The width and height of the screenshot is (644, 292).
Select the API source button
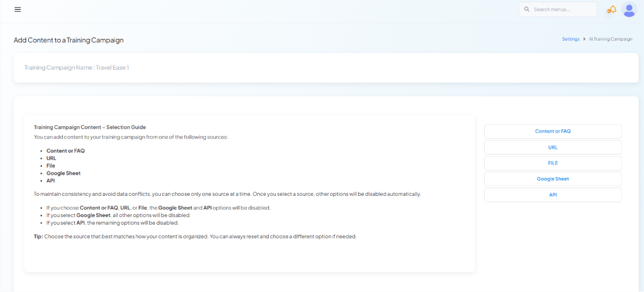[x=553, y=195]
